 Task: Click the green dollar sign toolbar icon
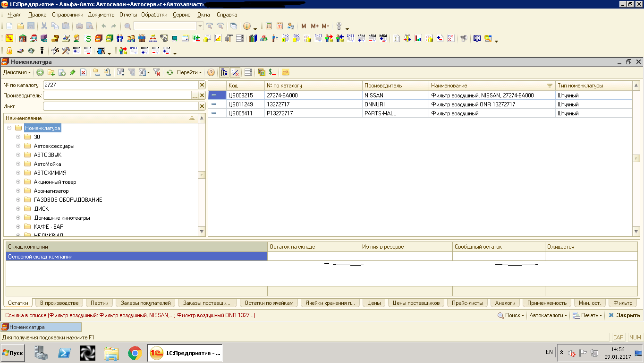(88, 38)
